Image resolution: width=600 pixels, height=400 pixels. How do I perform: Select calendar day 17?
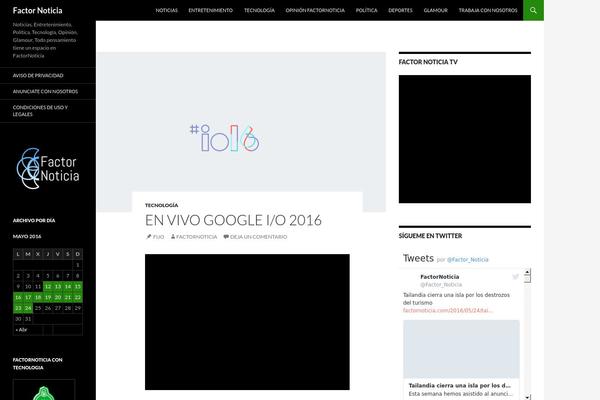pos(28,297)
